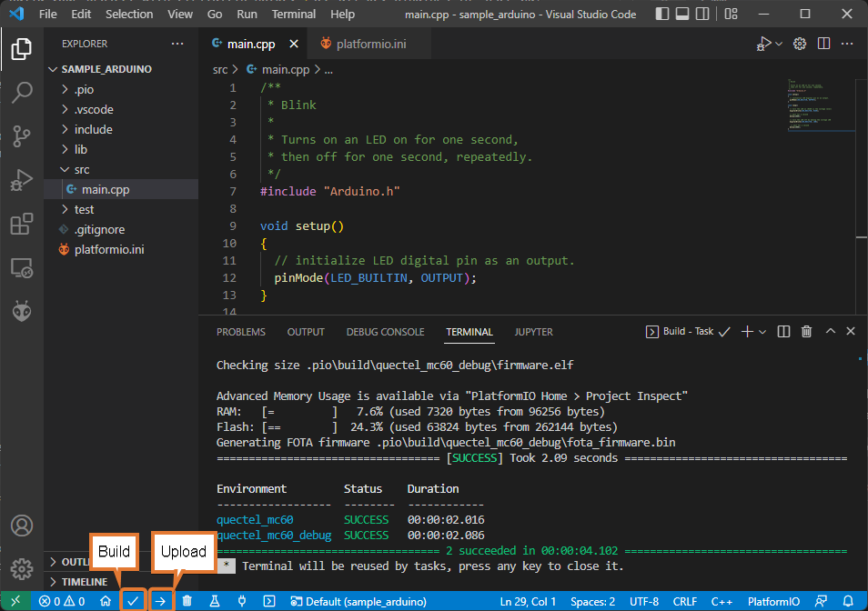Image resolution: width=868 pixels, height=611 pixels.
Task: Open the Selection menu
Action: pos(129,14)
